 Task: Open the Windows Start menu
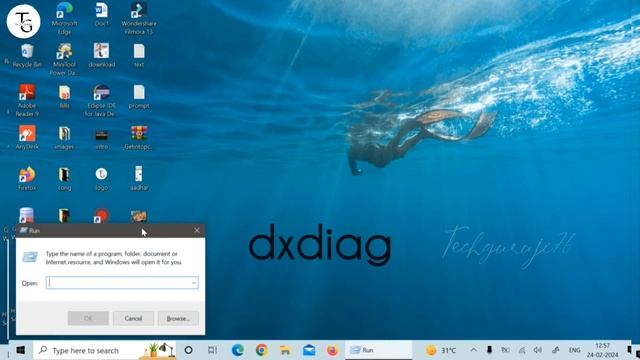20,350
